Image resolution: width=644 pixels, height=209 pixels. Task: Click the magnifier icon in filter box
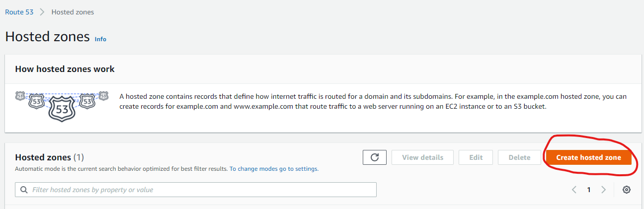pyautogui.click(x=24, y=190)
